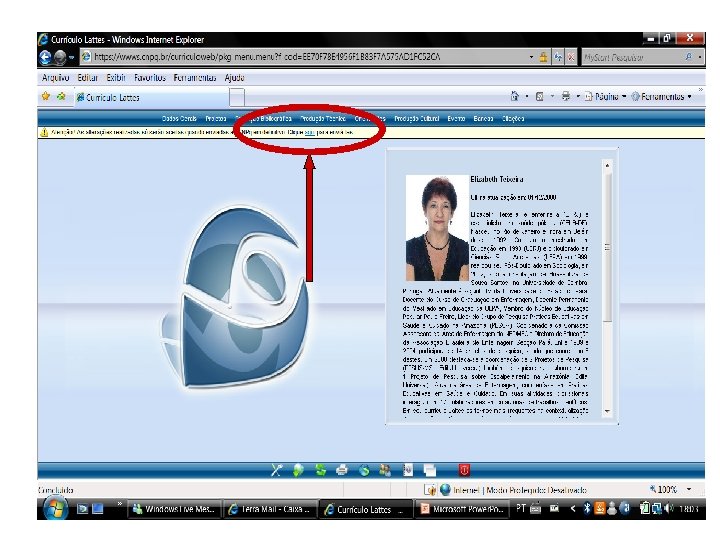Open Produção Técnica in Lattes menu
Image resolution: width=720 pixels, height=540 pixels.
coord(323,118)
